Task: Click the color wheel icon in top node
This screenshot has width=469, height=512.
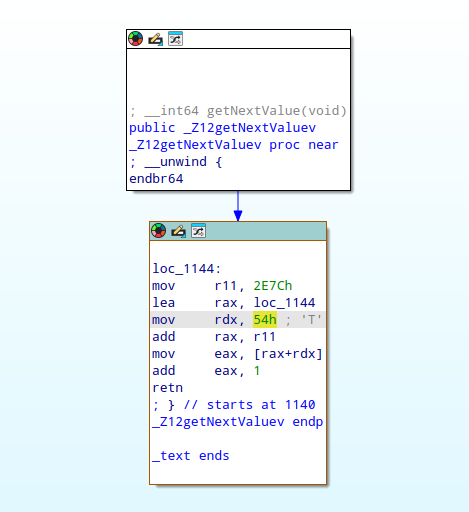Action: tap(136, 39)
